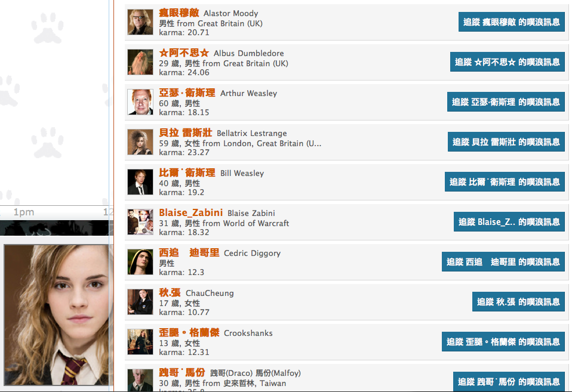Image resolution: width=572 pixels, height=392 pixels.
Task: Follow 秋.張 using the blue button
Action: point(518,301)
